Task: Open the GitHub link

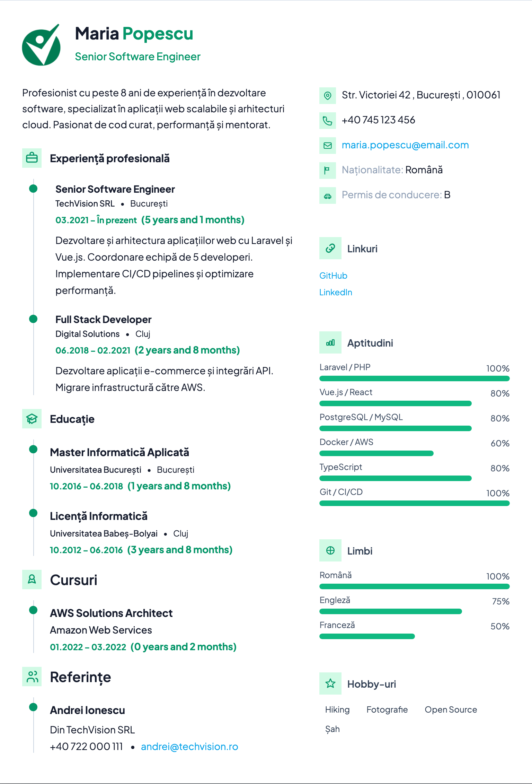Action: (x=333, y=276)
